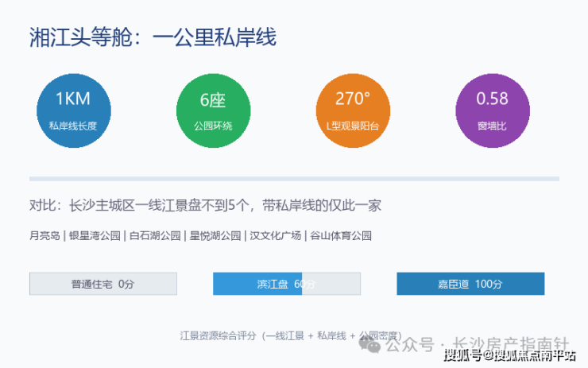Click the 公众号 长沙房产指南针 watermark
The width and height of the screenshot is (588, 368).
pos(464,344)
